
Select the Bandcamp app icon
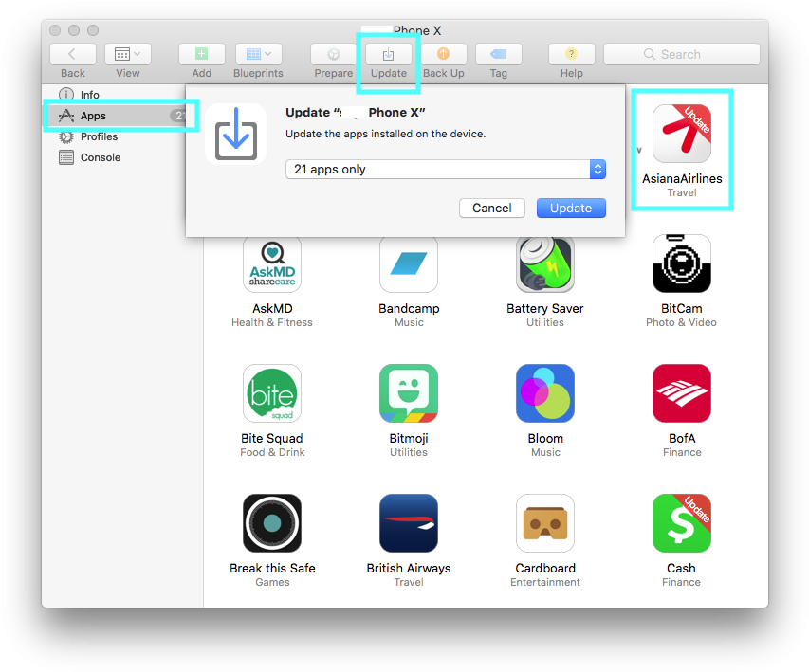pos(409,263)
